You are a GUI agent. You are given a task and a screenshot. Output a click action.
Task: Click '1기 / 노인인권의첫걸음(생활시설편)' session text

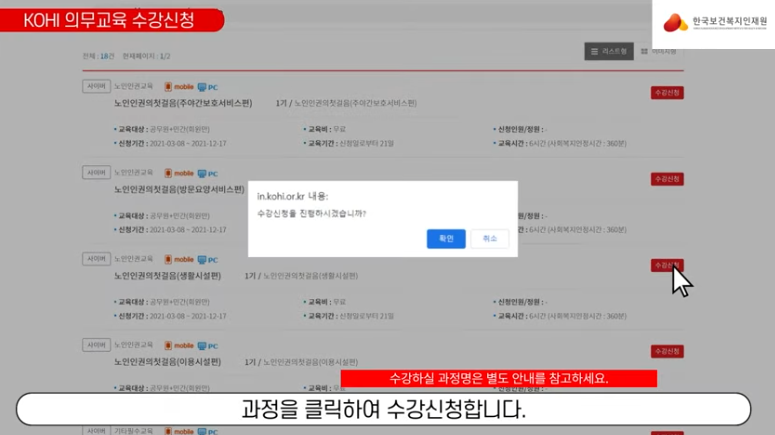tap(301, 276)
